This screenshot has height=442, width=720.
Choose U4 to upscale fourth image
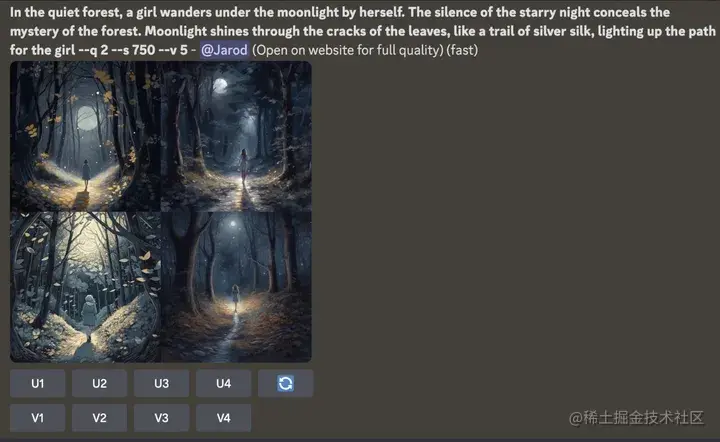[x=224, y=383]
